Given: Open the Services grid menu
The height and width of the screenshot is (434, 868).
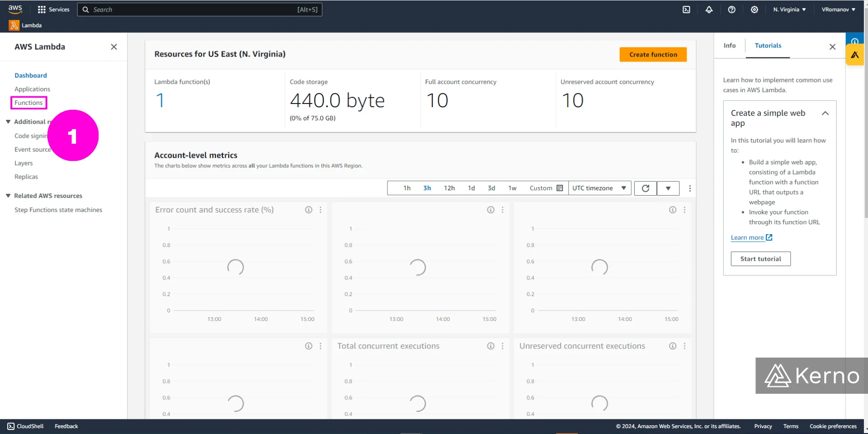Looking at the screenshot, I should pyautogui.click(x=54, y=9).
